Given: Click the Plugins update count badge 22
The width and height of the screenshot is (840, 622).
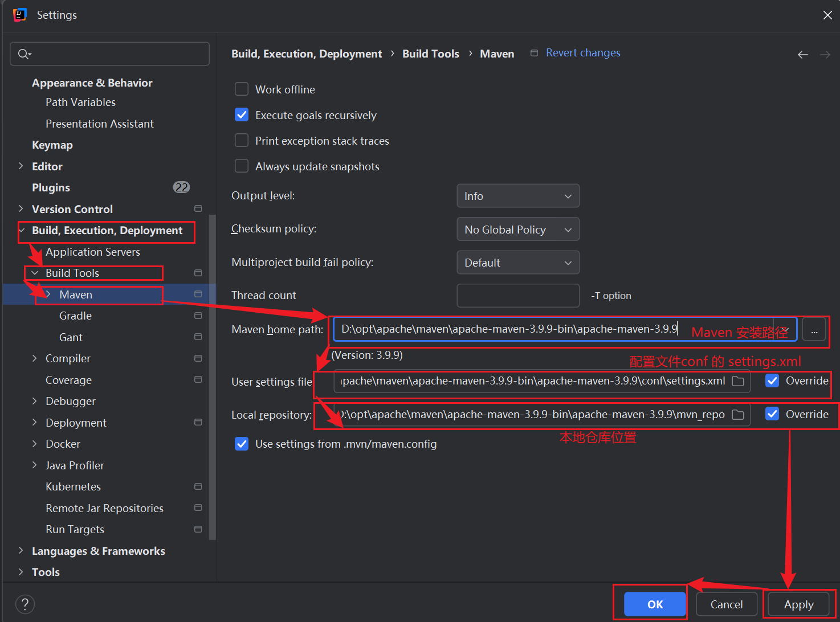Looking at the screenshot, I should [x=182, y=187].
